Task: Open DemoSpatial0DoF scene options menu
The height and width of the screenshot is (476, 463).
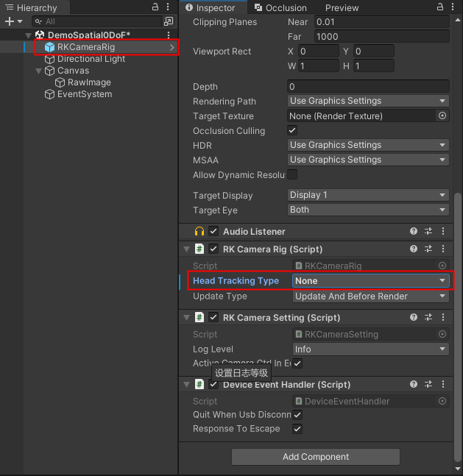Action: pyautogui.click(x=169, y=35)
